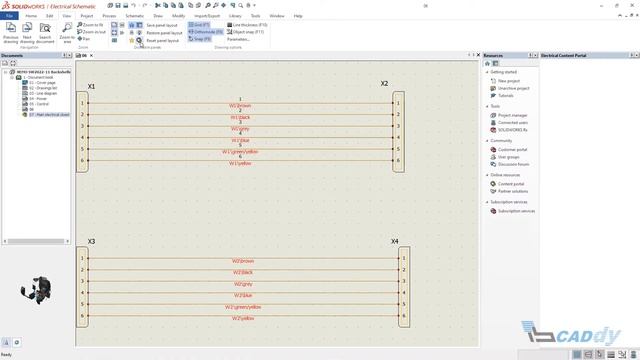Activate Zoom to area tool

(x=67, y=33)
